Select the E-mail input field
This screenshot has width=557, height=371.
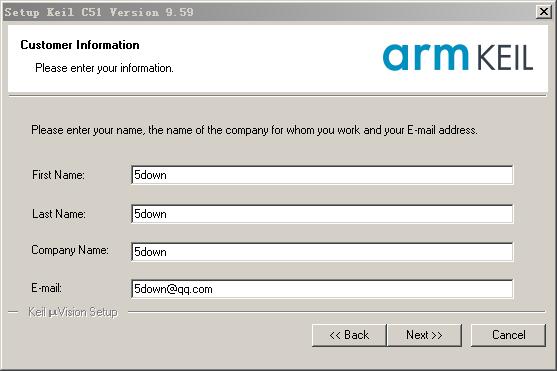point(322,289)
